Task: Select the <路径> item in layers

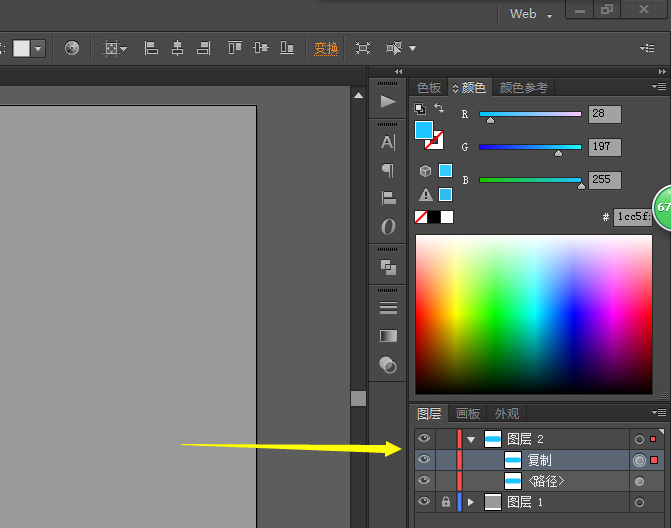Action: click(x=546, y=481)
